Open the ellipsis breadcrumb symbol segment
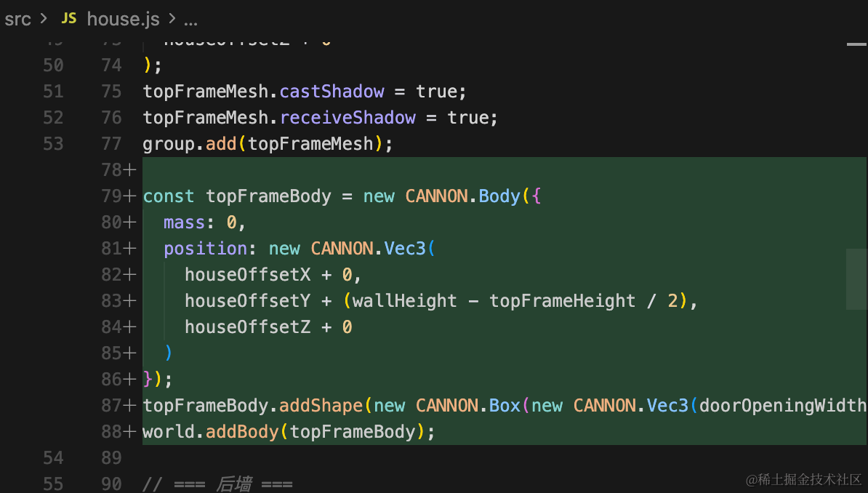This screenshot has width=868, height=493. click(190, 22)
